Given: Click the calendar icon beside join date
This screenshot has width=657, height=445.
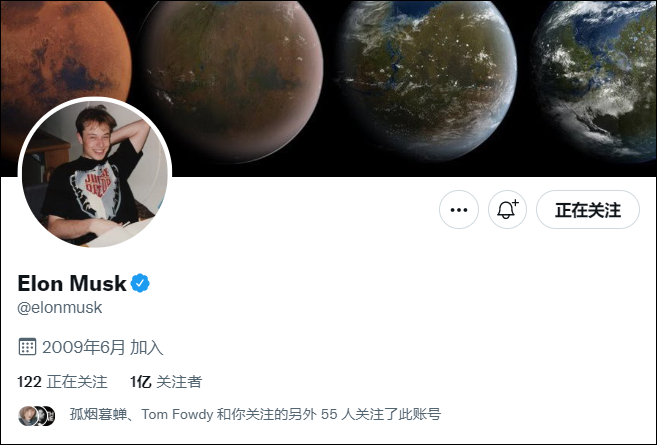Looking at the screenshot, I should pyautogui.click(x=27, y=347).
